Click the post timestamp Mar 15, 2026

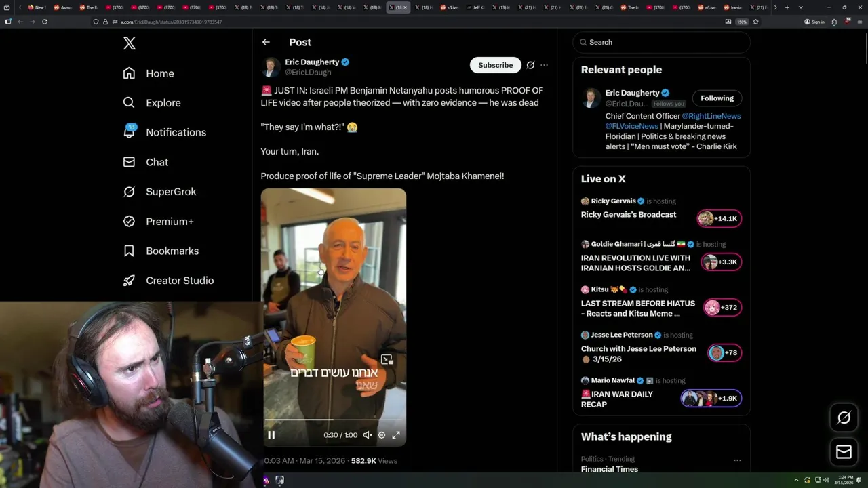click(x=323, y=461)
